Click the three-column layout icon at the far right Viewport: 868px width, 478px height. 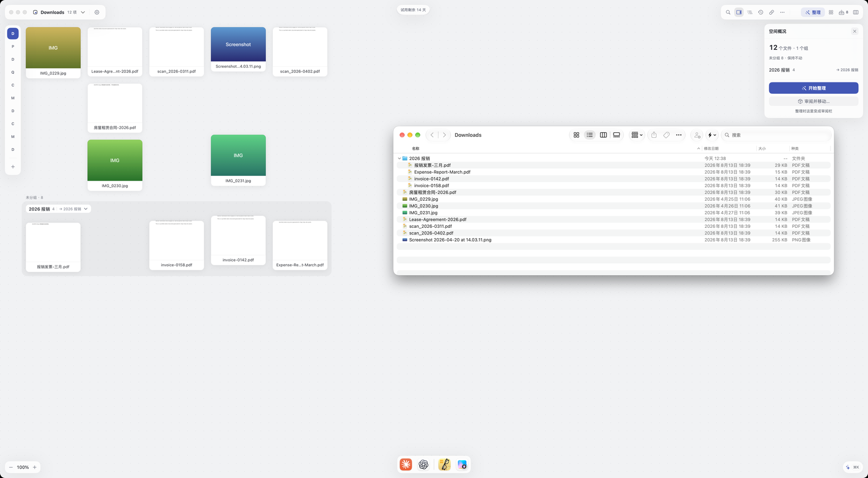tap(856, 12)
